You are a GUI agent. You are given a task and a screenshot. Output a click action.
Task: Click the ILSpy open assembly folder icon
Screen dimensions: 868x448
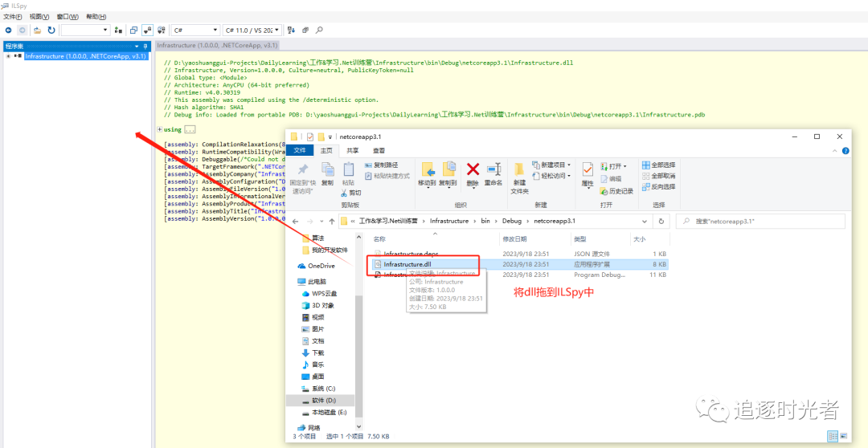[x=37, y=30]
